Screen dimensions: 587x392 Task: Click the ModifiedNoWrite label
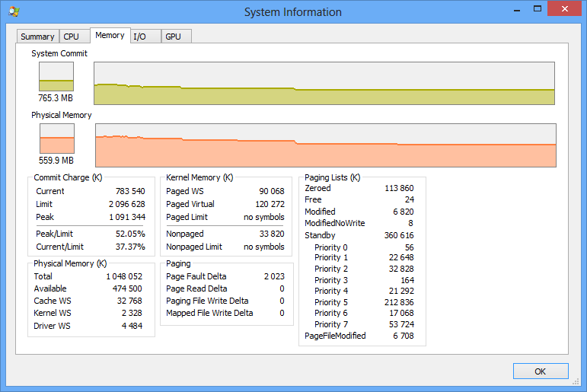tap(335, 223)
